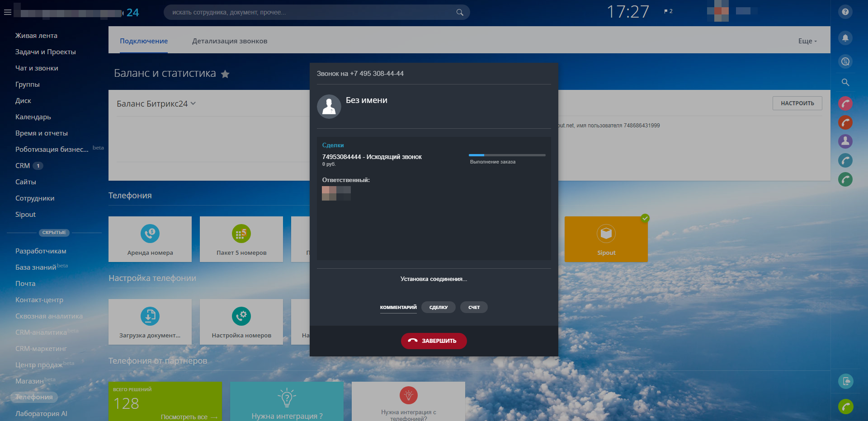Viewport: 868px width, 421px height.
Task: Open the Настройка номеров tile
Action: click(x=241, y=322)
